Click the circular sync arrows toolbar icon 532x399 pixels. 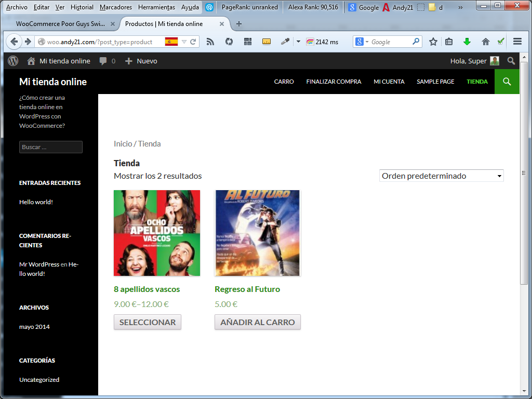229,42
